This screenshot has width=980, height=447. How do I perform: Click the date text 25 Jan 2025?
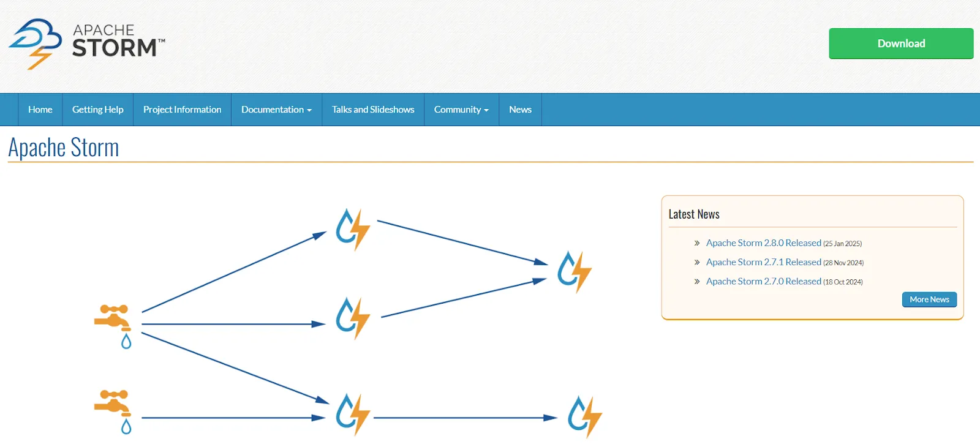click(843, 244)
